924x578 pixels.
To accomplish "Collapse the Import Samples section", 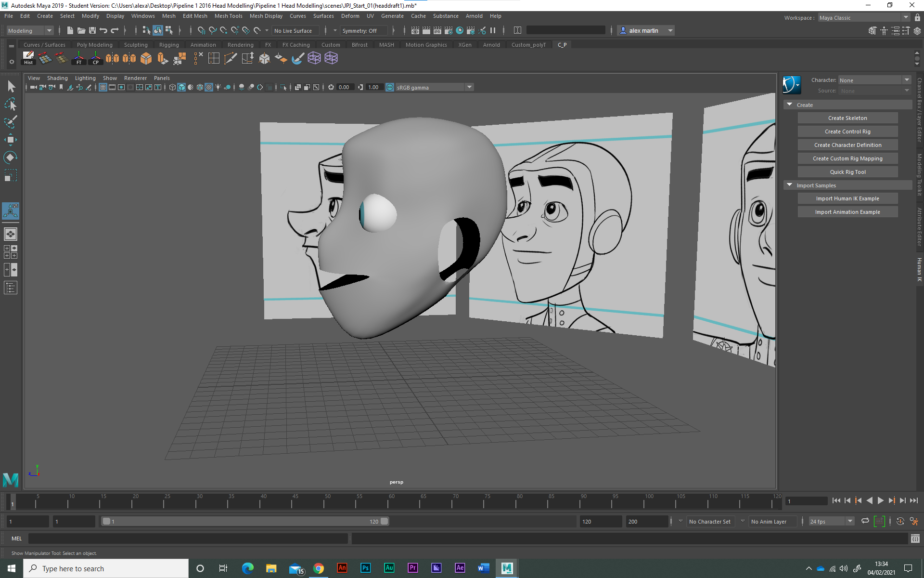I will pyautogui.click(x=789, y=185).
